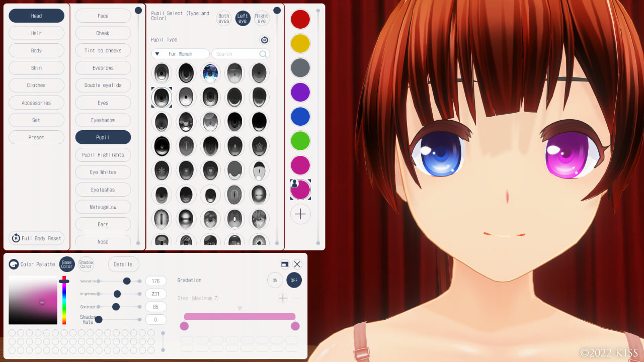
Task: Select the blue color swatch
Action: [x=300, y=117]
